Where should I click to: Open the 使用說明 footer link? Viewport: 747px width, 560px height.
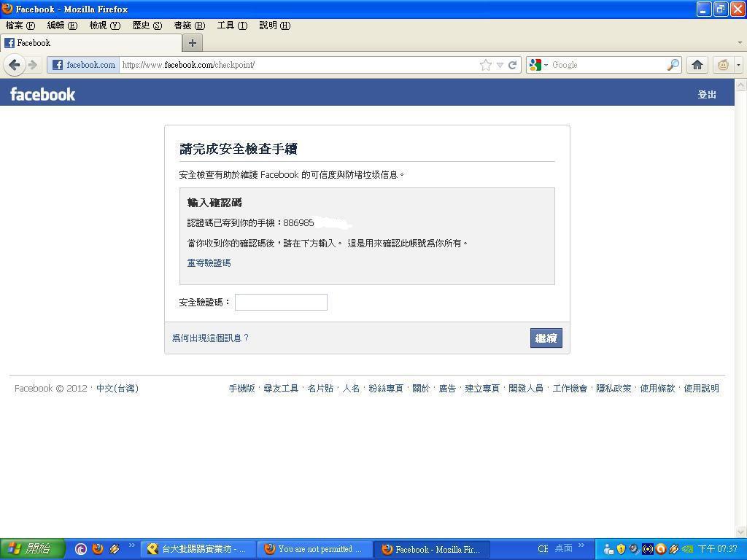[x=701, y=388]
